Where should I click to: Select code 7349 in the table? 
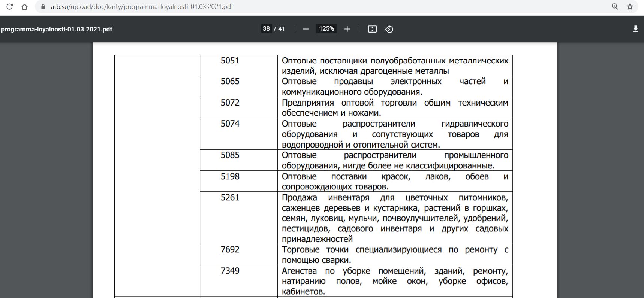[230, 271]
